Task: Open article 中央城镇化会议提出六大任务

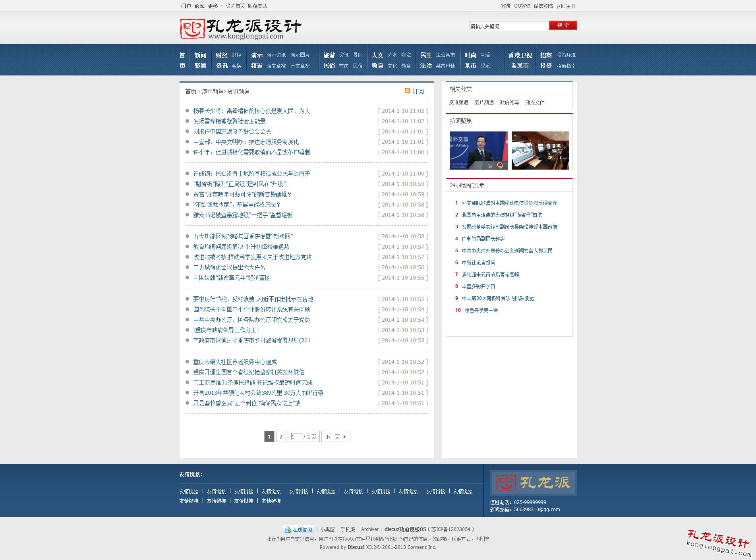Action: tap(229, 267)
